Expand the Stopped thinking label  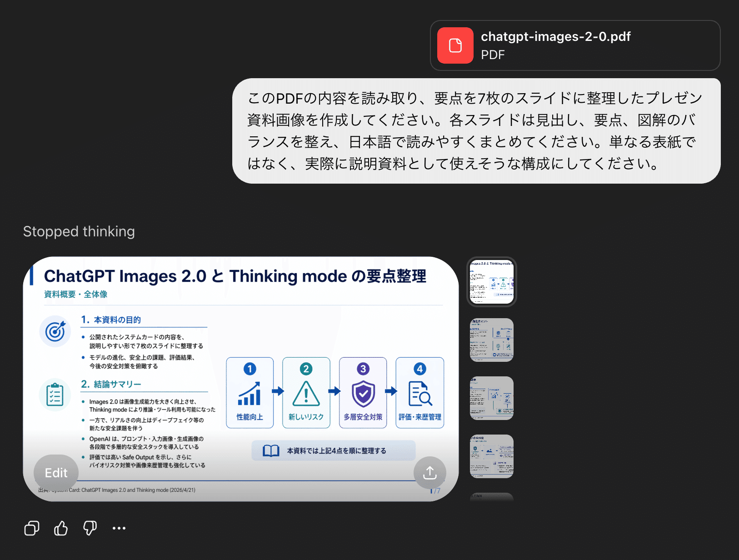click(79, 231)
